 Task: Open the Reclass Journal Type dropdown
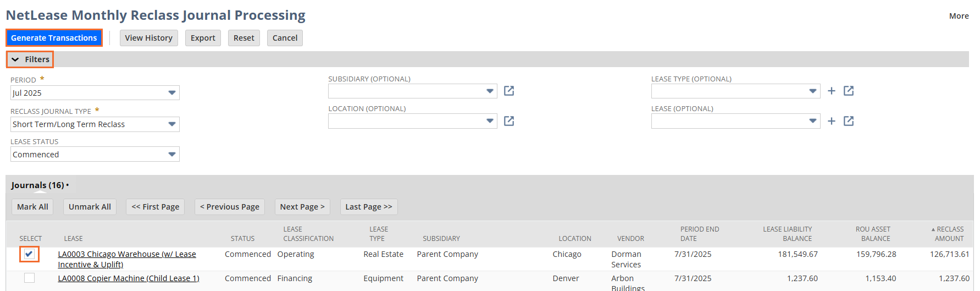point(95,124)
